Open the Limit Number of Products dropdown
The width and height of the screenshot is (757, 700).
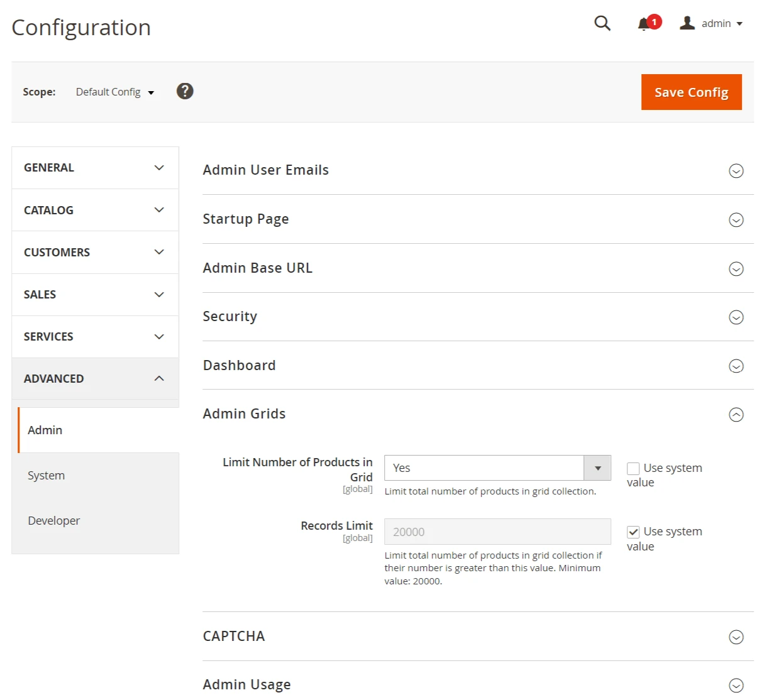497,468
